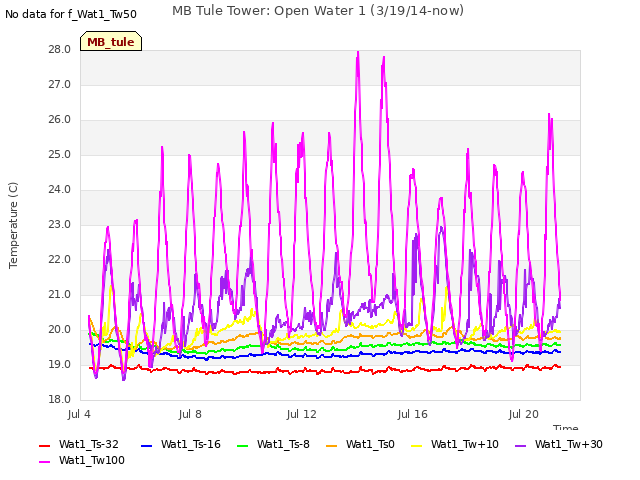
Task: Click the chart title MB Tule Tower
Action: tap(318, 11)
